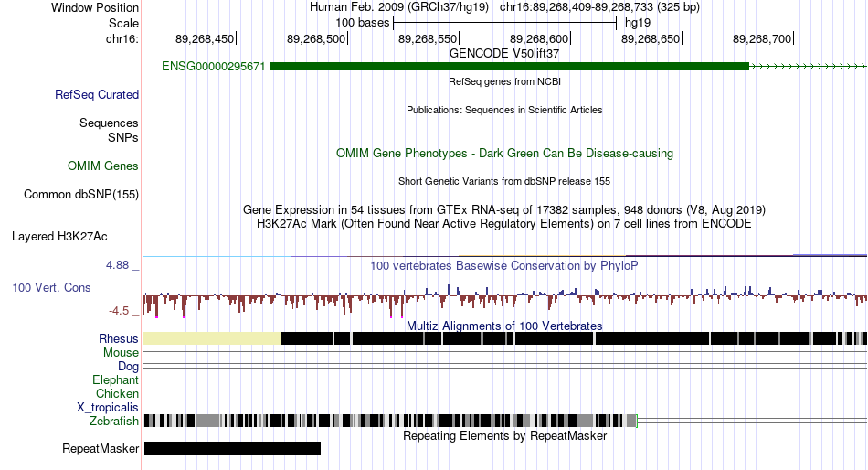Viewport: 868px width, 470px height.
Task: Click the gene intron arrows after exon
Action: tap(808, 67)
